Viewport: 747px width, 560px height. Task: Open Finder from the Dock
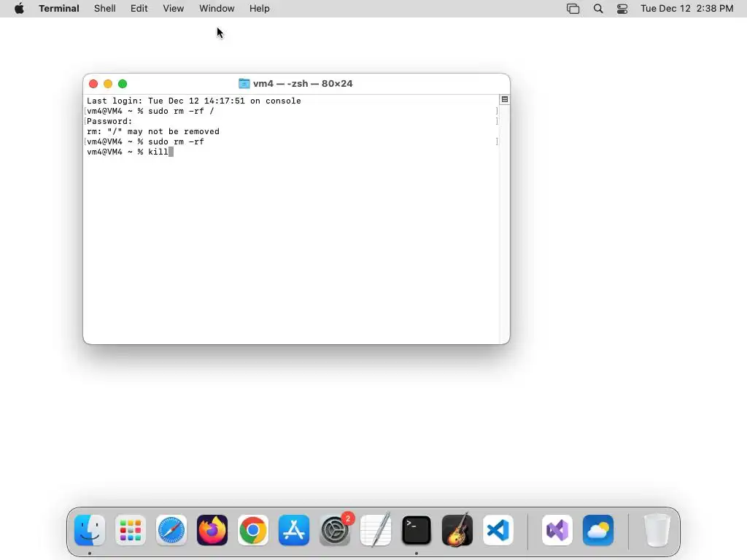(90, 530)
